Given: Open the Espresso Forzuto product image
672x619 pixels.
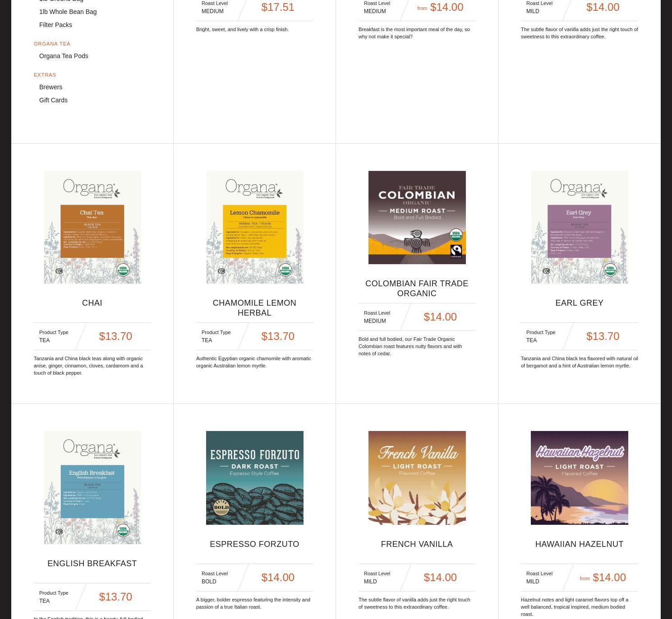Looking at the screenshot, I should click(255, 478).
